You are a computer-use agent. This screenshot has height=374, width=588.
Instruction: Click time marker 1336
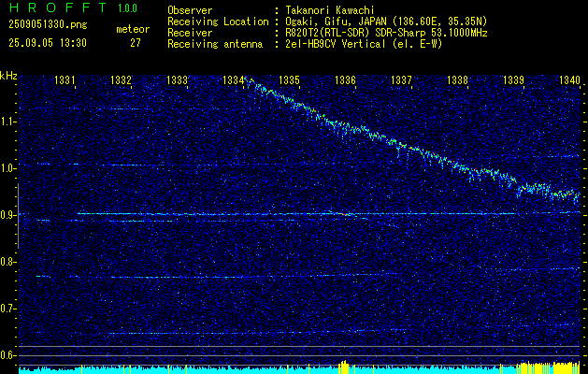coord(345,79)
